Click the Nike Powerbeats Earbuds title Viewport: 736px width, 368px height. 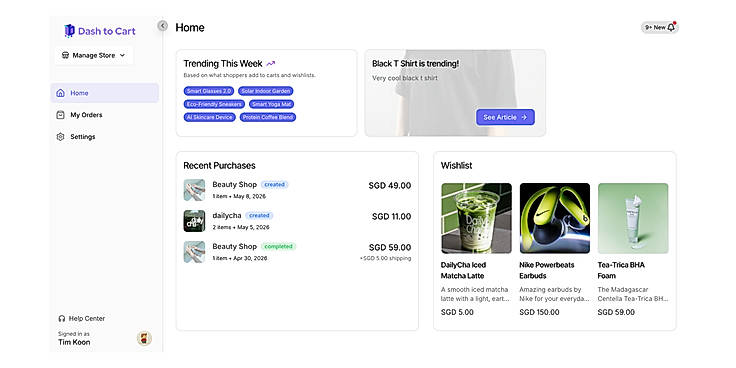tap(547, 270)
